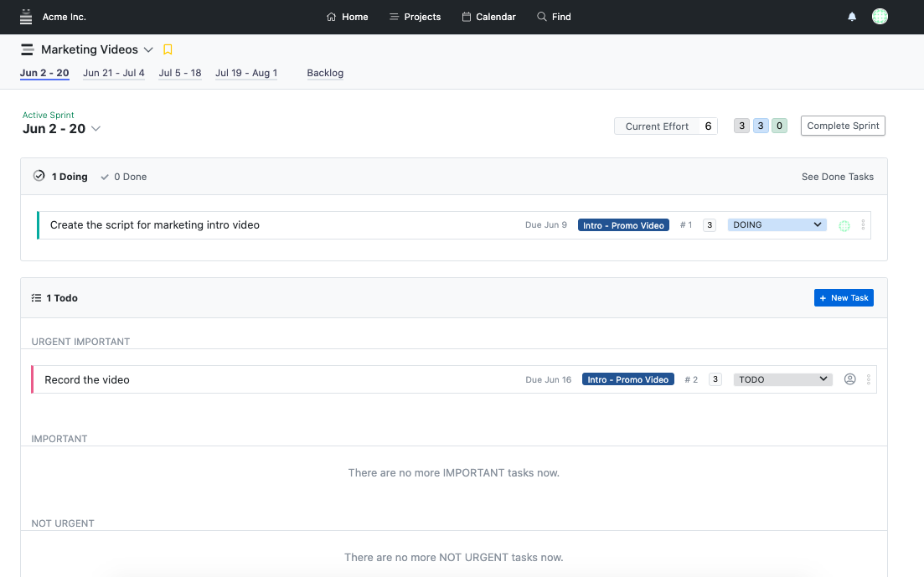
Task: Click the Complete Sprint button
Action: pos(842,126)
